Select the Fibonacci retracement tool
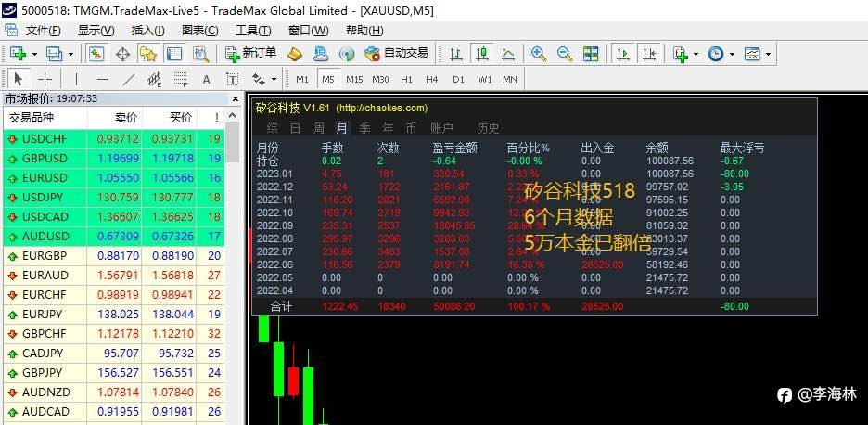This screenshot has height=425, width=868. coord(181,79)
